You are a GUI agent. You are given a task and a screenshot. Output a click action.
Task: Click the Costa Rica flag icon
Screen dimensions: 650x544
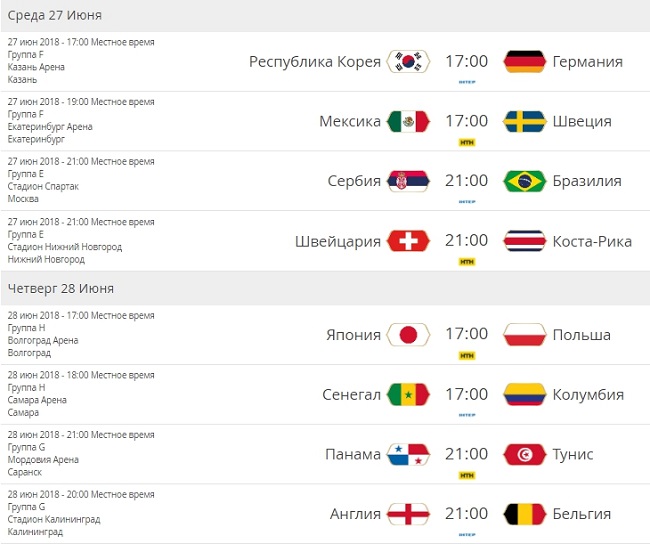525,241
